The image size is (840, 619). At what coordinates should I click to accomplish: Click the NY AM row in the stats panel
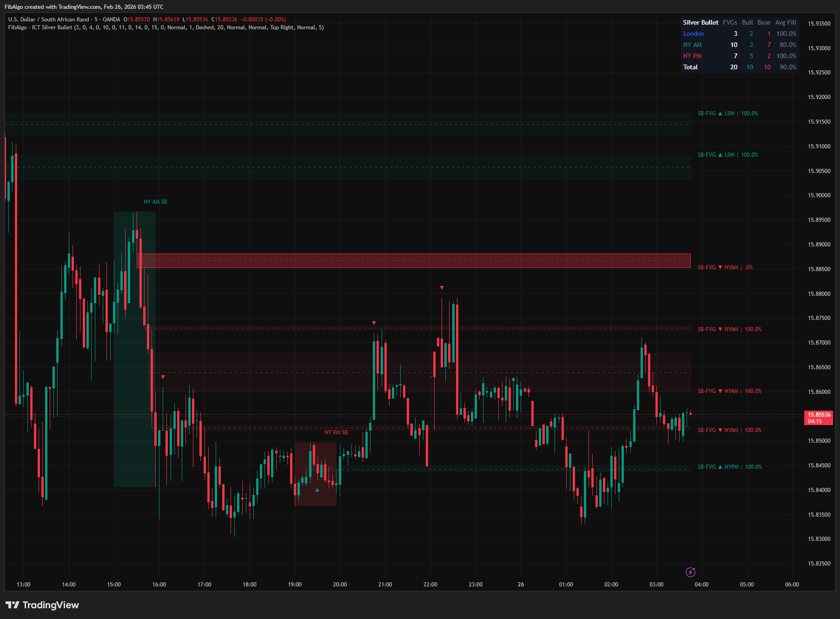pyautogui.click(x=692, y=45)
